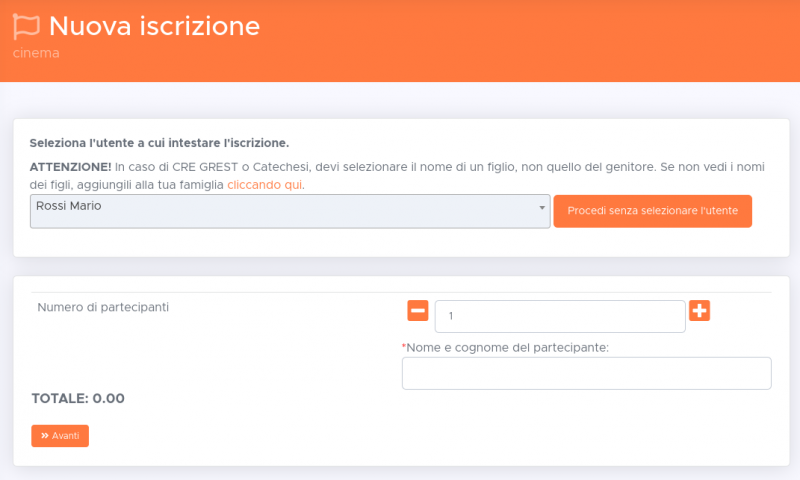This screenshot has height=480, width=800.
Task: Expand the user dropdown arrow
Action: (x=542, y=207)
